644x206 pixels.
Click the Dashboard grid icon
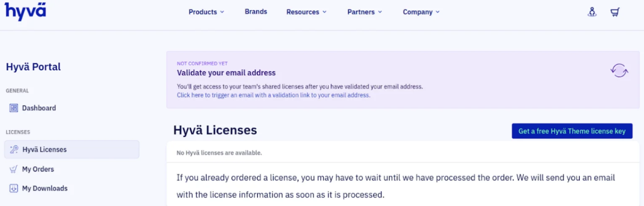pyautogui.click(x=14, y=108)
